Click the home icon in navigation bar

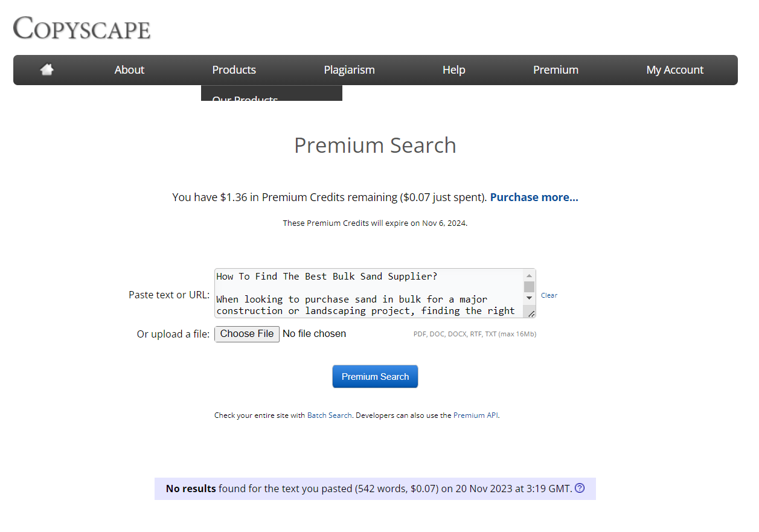pos(47,69)
